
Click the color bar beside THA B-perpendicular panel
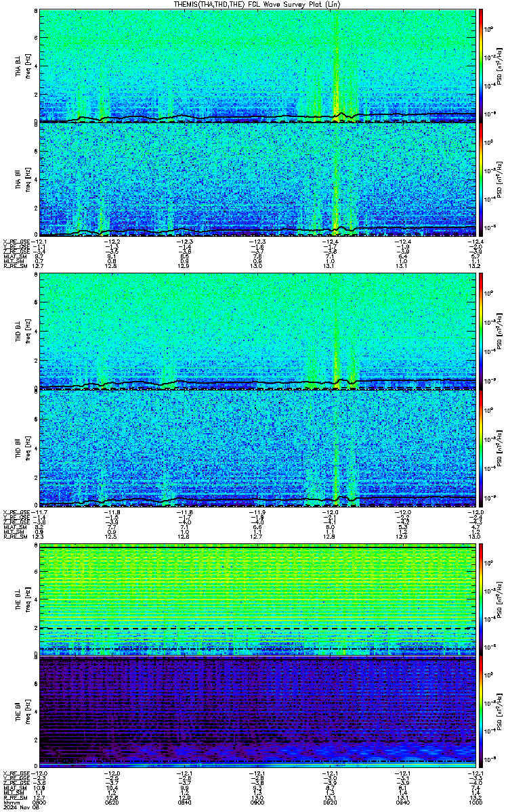pos(481,66)
